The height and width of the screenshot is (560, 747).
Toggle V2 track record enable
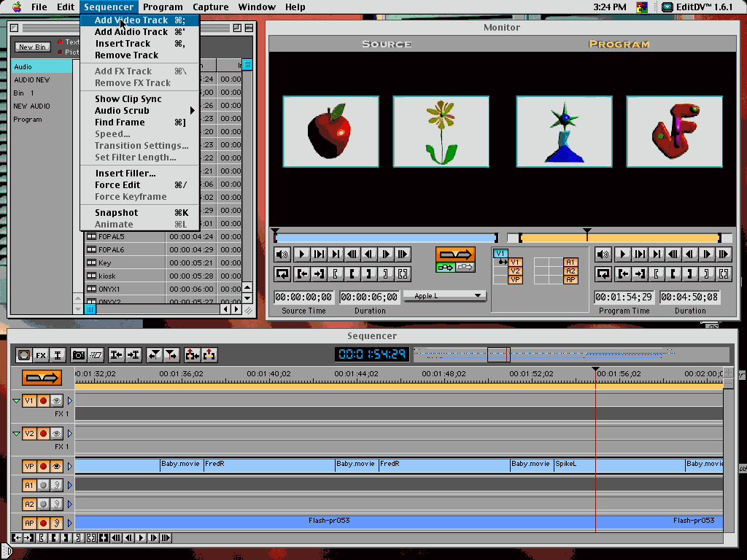pos(43,434)
